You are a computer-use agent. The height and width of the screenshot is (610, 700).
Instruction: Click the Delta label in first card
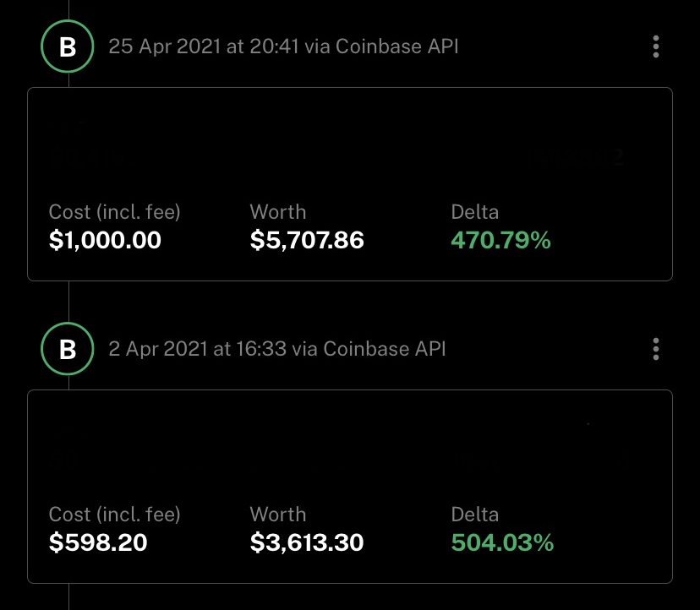pos(474,212)
